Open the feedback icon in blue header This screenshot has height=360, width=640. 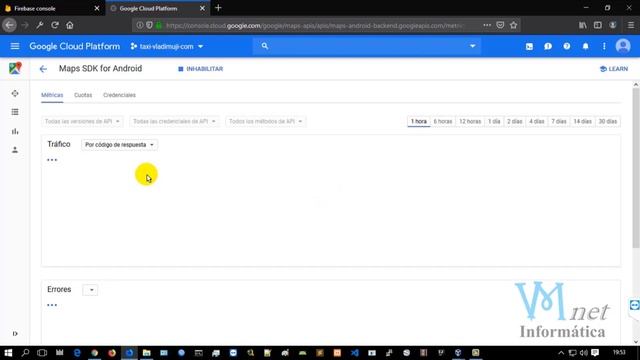click(548, 47)
